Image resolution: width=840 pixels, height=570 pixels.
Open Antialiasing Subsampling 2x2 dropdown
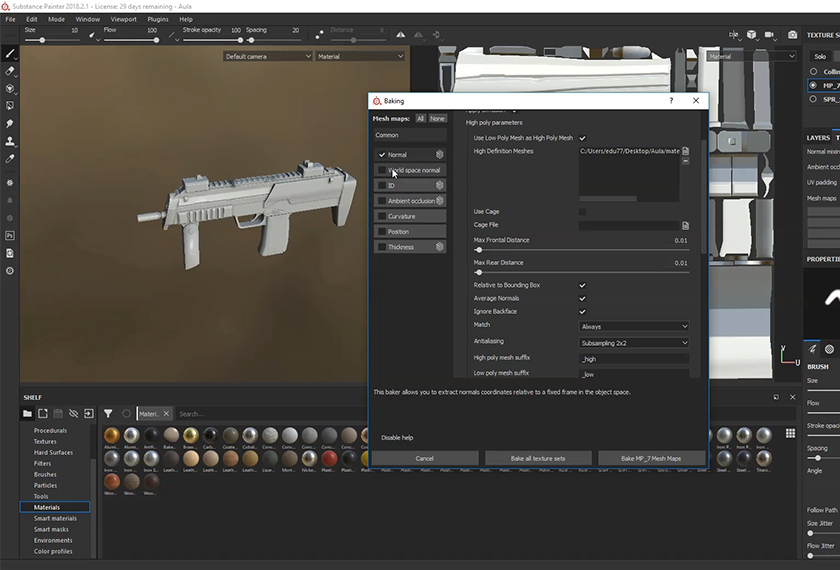pyautogui.click(x=634, y=342)
